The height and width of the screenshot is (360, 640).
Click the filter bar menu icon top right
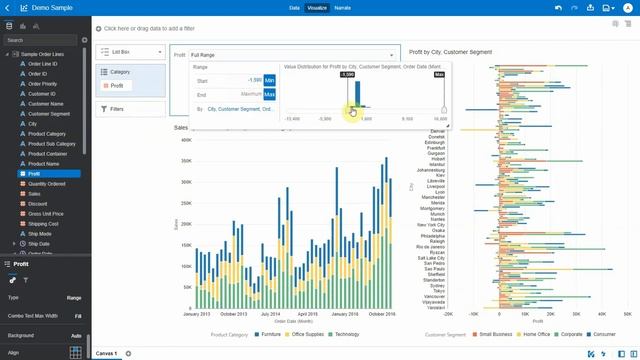coord(628,24)
